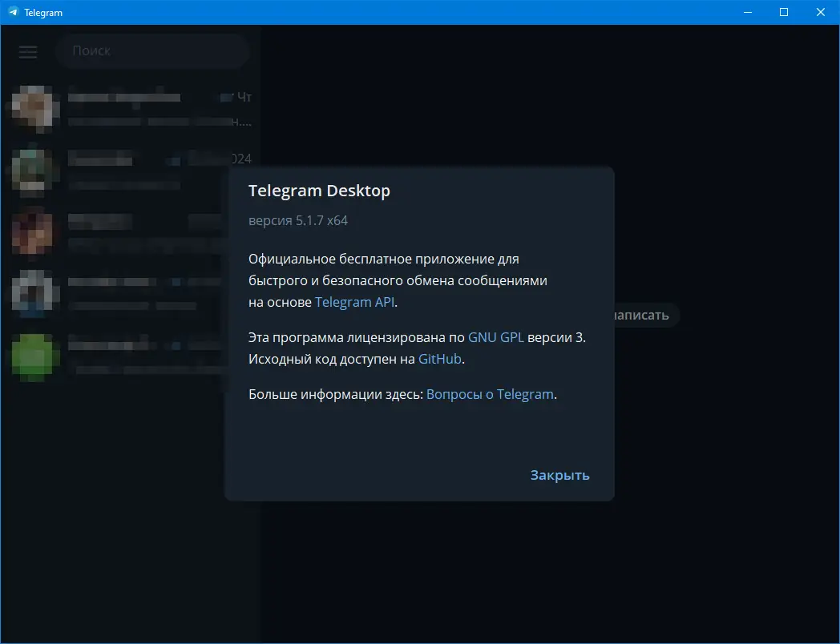840x644 pixels.
Task: Click the version 5.1.7 x64 text
Action: tap(298, 220)
